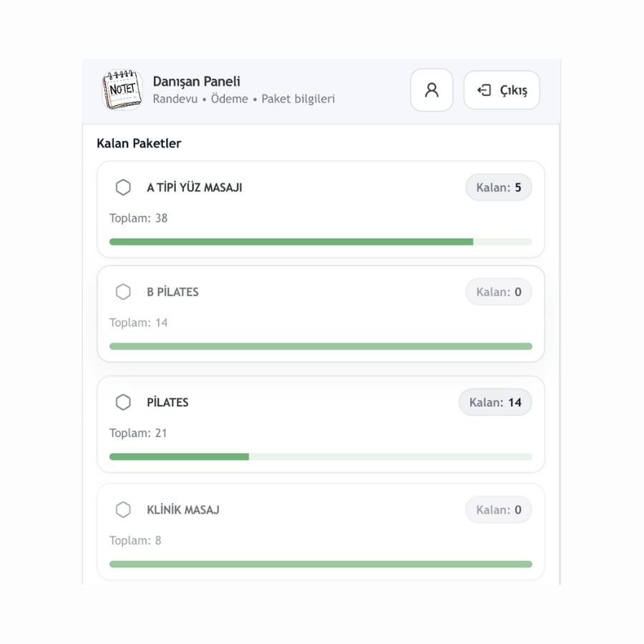Click hexagon icon beside B PİLATES
The image size is (644, 644).
click(123, 292)
